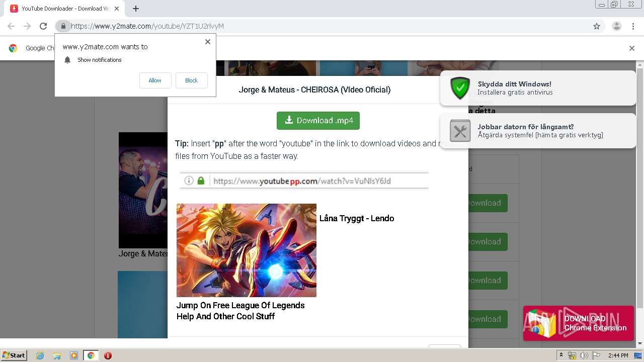Click the page scrollbar down arrow
The height and width of the screenshot is (362, 644).
(640, 343)
